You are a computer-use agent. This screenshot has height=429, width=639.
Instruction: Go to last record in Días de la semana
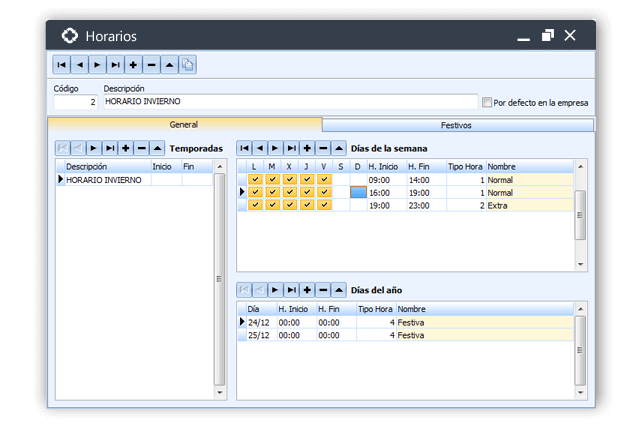[x=291, y=148]
